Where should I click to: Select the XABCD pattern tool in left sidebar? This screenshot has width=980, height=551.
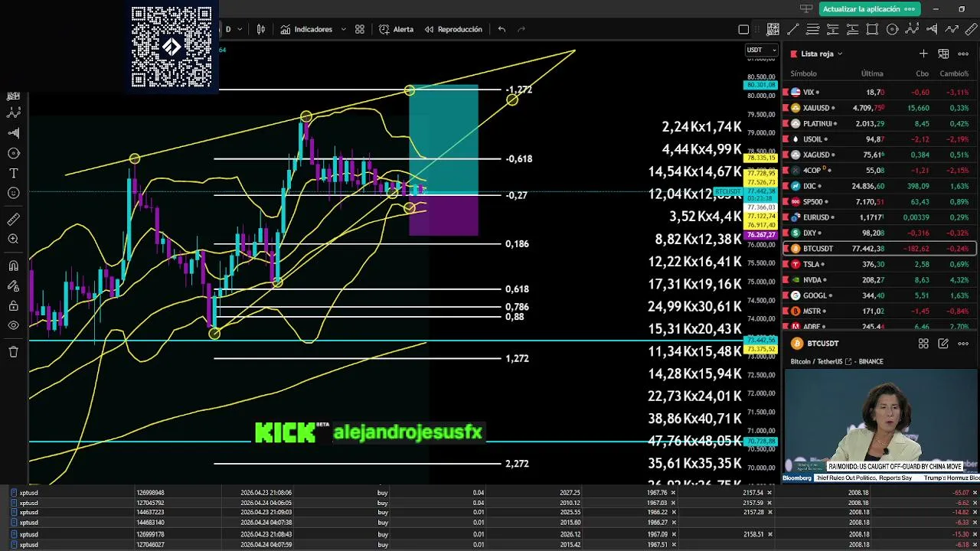[13, 112]
